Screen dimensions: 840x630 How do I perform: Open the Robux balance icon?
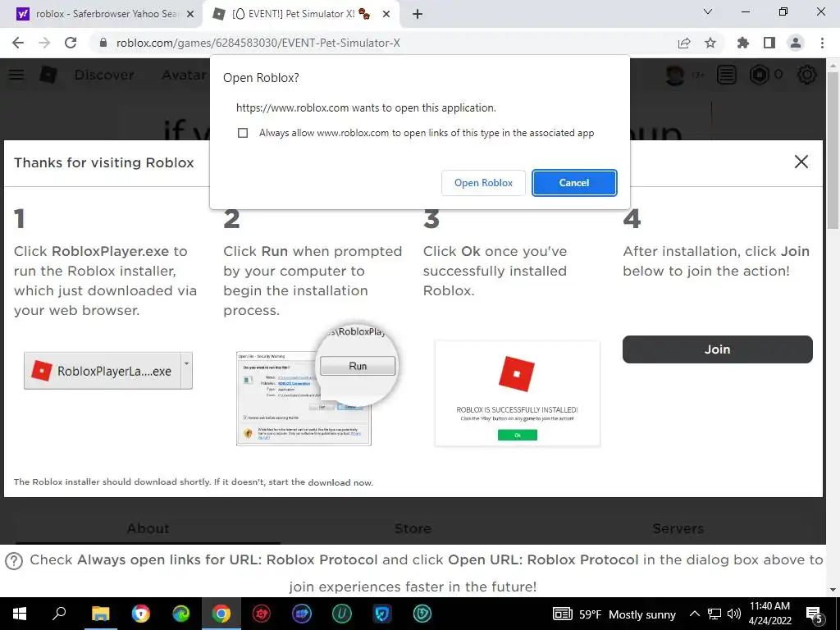pyautogui.click(x=759, y=75)
